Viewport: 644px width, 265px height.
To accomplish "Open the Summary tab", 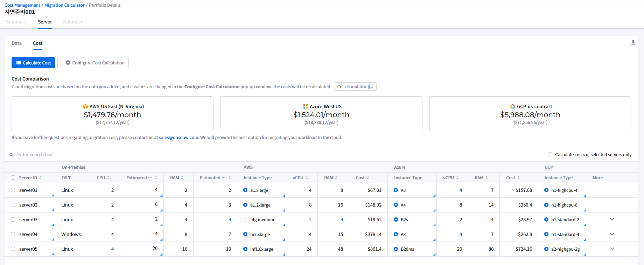I will click(16, 22).
